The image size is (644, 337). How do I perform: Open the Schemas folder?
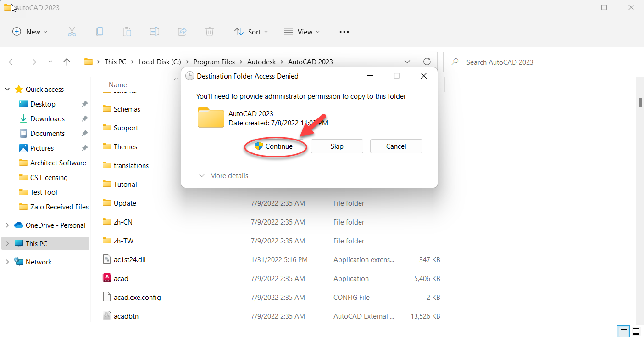(x=122, y=109)
